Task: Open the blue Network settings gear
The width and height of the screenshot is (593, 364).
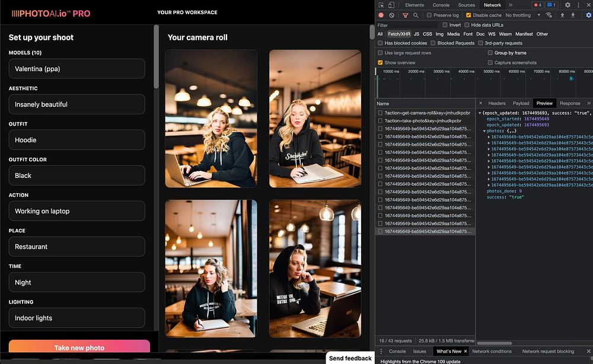Action: coord(588,15)
